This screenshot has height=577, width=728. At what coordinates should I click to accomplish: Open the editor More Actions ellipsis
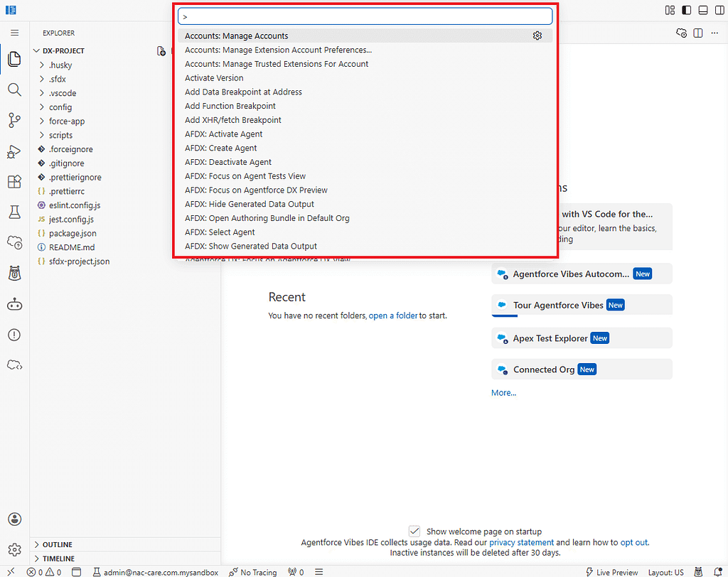714,33
